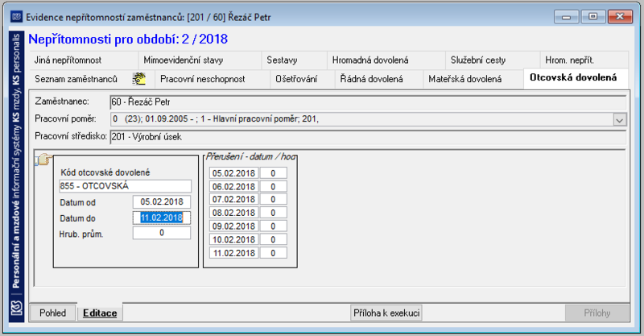Click the 08.02.2018 interruption date cell
Image resolution: width=644 pixels, height=336 pixels.
[x=233, y=213]
